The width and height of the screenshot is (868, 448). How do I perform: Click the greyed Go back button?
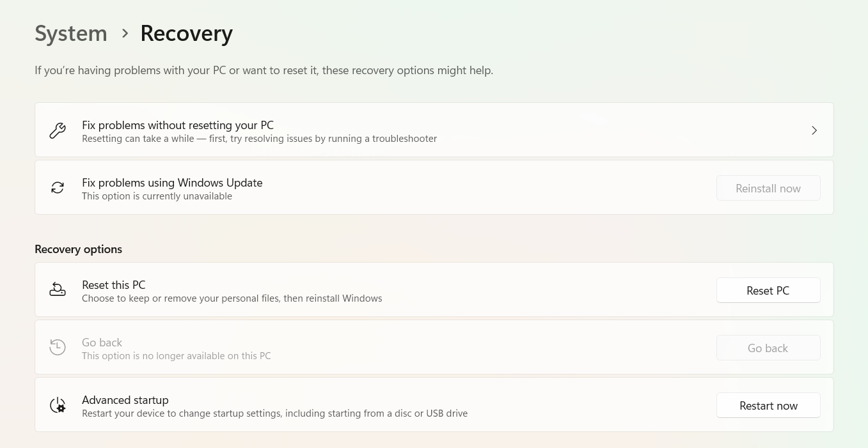(x=768, y=348)
